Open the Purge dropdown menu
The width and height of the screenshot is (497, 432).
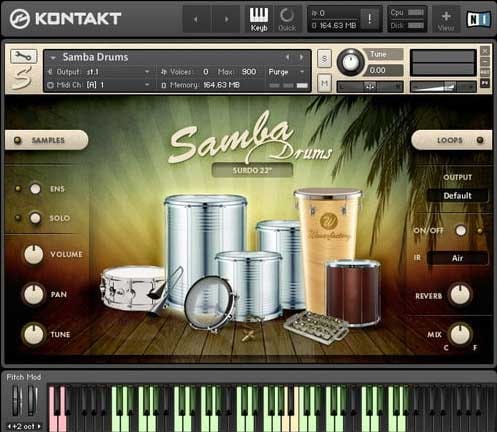tap(286, 72)
